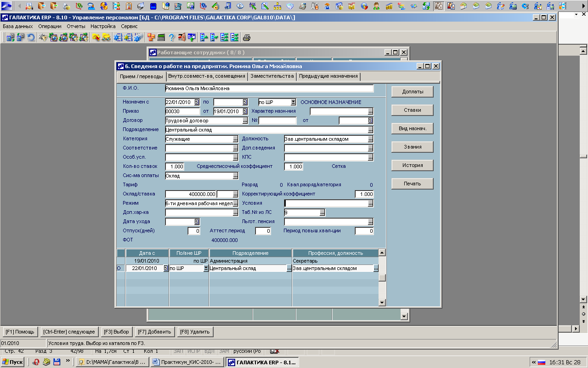Click the Russian flag language indicator
This screenshot has height=368, width=588.
point(542,362)
